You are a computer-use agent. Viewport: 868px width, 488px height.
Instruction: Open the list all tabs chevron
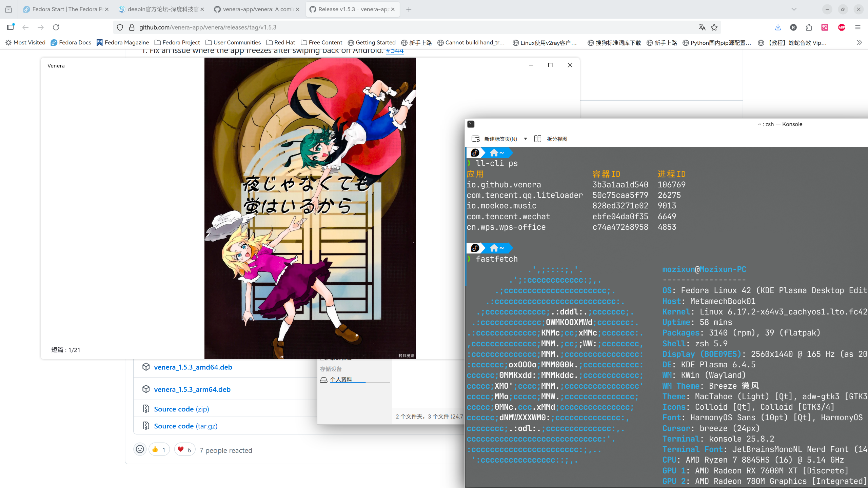click(x=794, y=9)
